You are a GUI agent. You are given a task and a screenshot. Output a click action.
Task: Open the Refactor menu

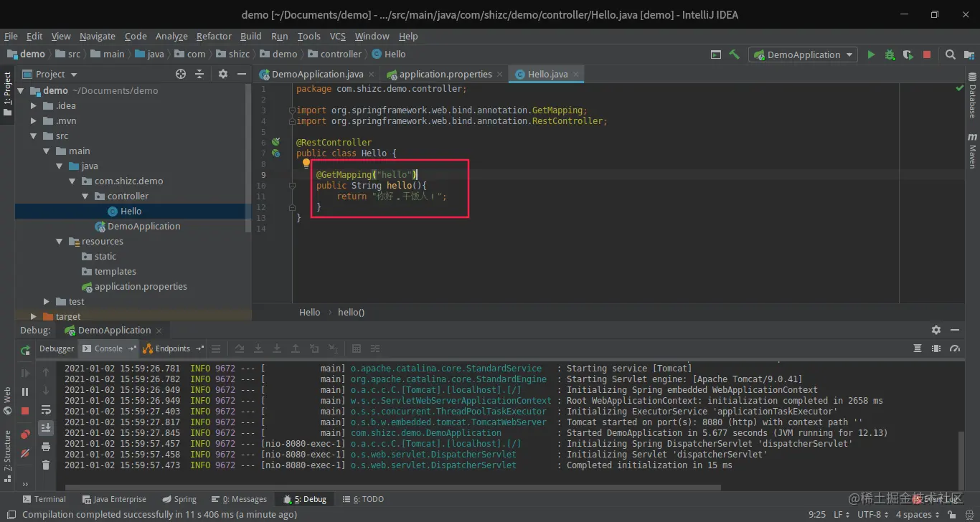(x=214, y=36)
